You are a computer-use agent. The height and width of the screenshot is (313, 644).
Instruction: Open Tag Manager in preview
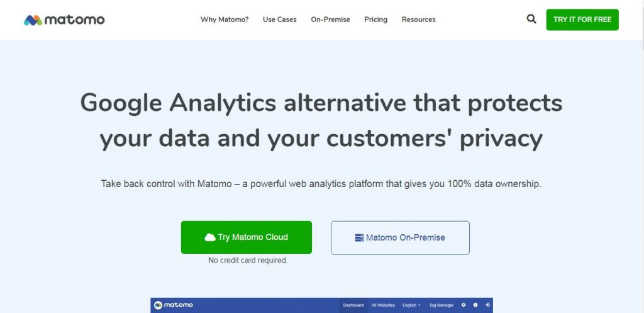pos(441,305)
